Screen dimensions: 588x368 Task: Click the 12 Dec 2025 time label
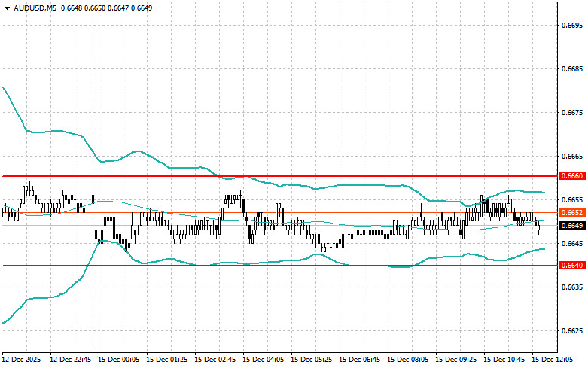(21, 360)
